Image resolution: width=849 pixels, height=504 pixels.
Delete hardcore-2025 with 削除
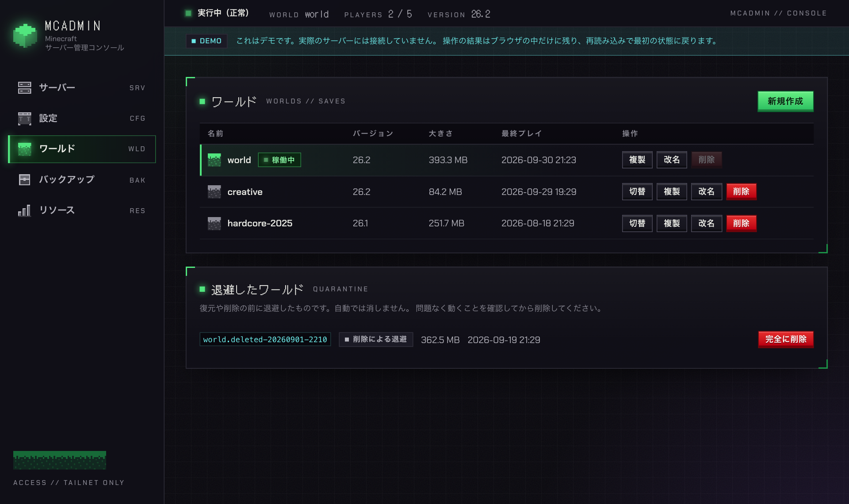click(x=741, y=224)
